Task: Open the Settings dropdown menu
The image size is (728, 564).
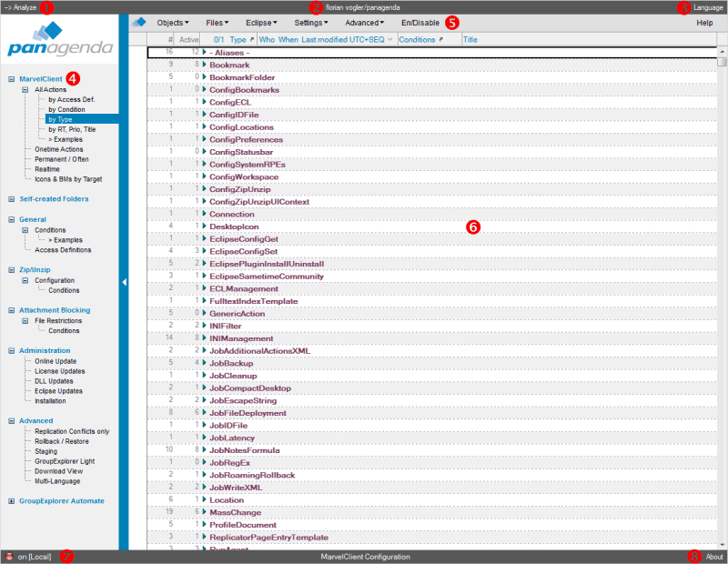Action: point(313,22)
